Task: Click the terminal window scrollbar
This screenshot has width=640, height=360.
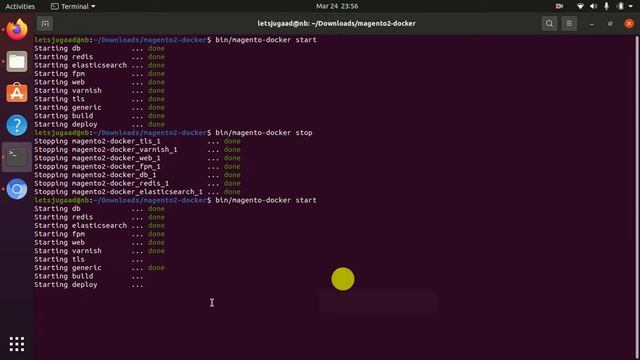Action: point(637,197)
